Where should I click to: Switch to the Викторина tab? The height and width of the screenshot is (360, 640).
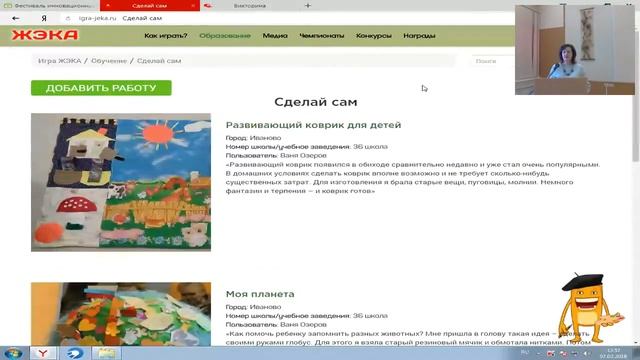click(249, 6)
